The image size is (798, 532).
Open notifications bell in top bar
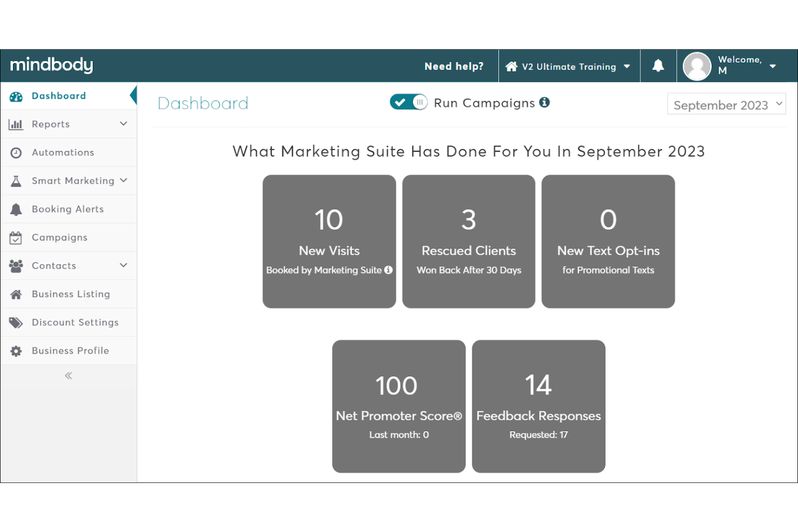click(658, 66)
